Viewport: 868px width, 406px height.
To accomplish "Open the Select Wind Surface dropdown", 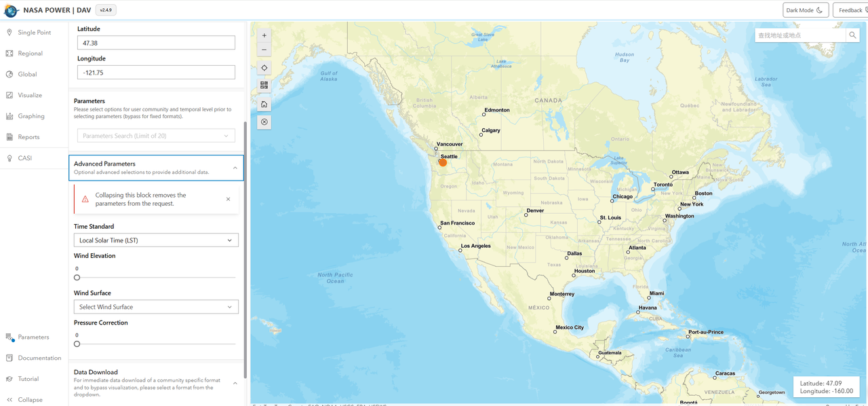I will tap(156, 307).
